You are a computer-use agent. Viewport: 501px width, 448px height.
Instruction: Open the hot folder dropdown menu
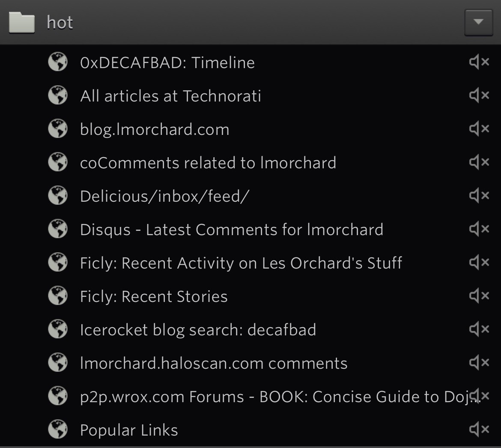click(478, 22)
